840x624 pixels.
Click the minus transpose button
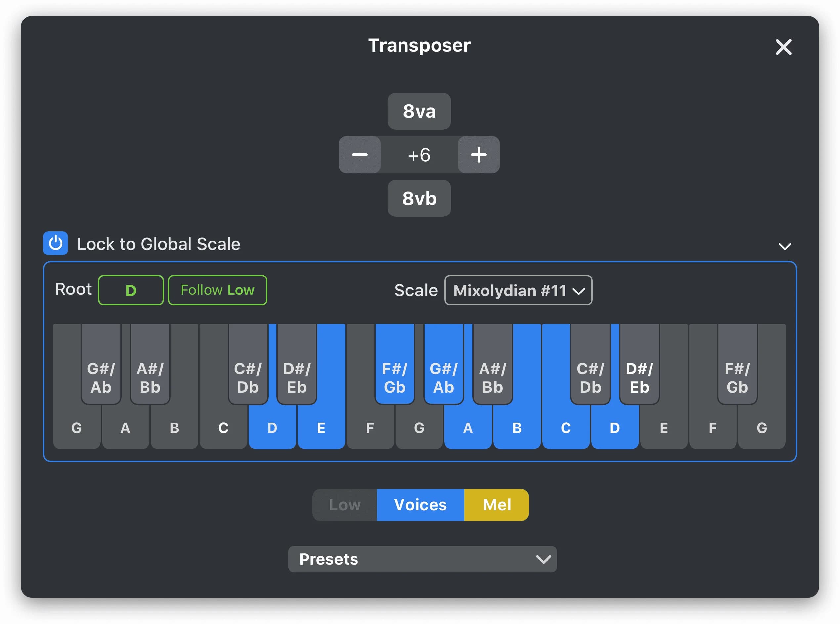359,155
